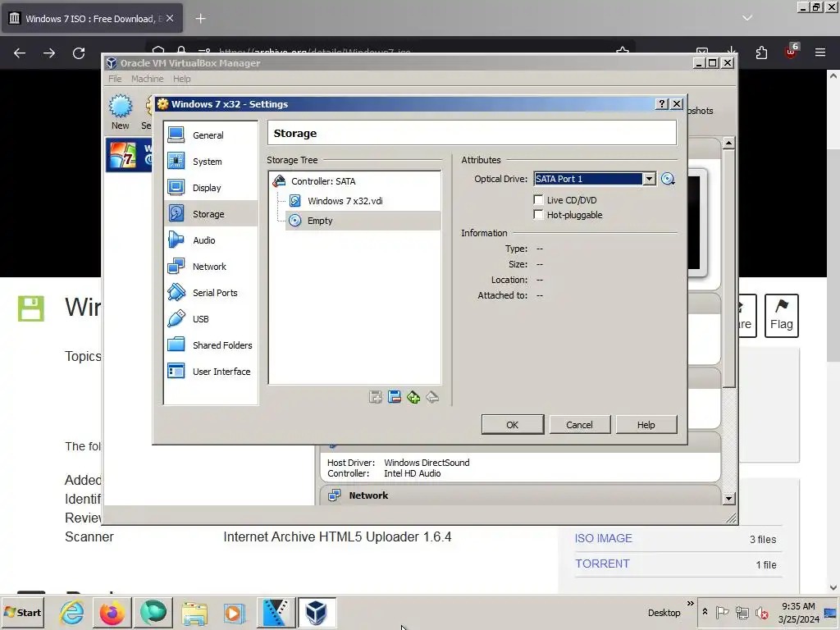Open Network settings category
Image resolution: width=840 pixels, height=630 pixels.
coord(211,267)
